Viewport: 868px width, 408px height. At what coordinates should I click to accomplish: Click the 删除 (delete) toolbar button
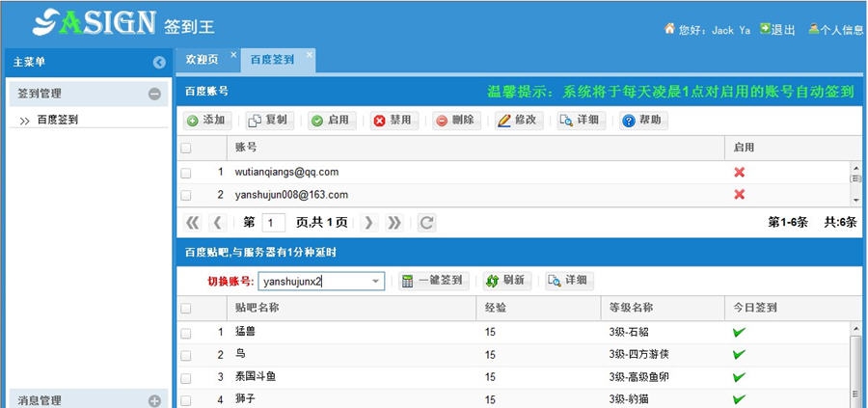[456, 121]
